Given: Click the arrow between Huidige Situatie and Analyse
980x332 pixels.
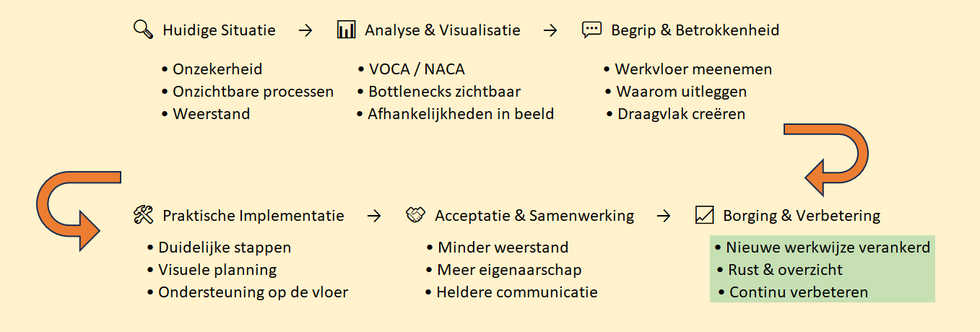Looking at the screenshot, I should click(x=305, y=30).
